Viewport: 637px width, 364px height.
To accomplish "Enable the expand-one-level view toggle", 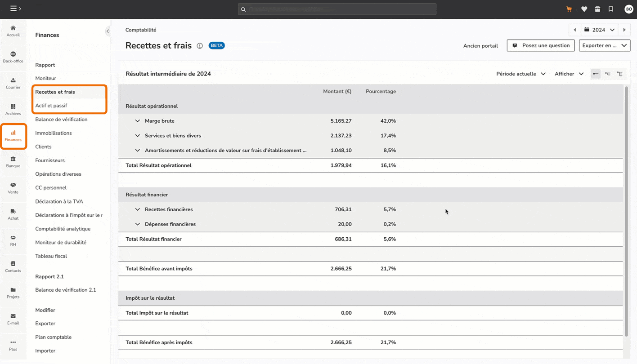I will coord(608,73).
